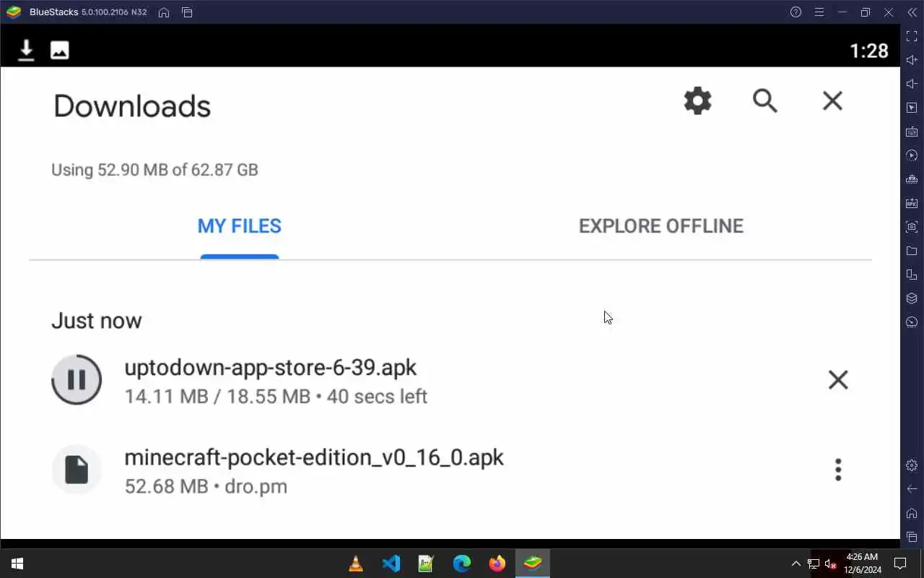Show hidden system tray icons
924x578 pixels.
[796, 564]
